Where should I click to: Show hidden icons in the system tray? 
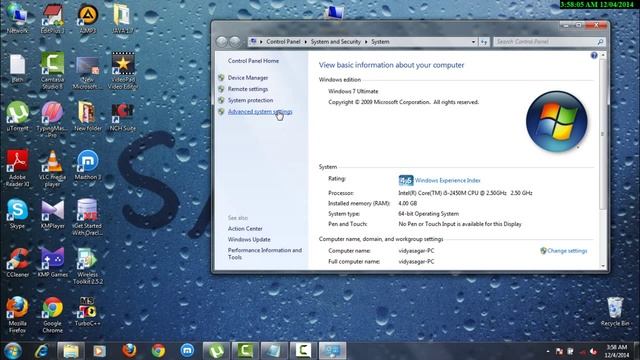(x=548, y=351)
